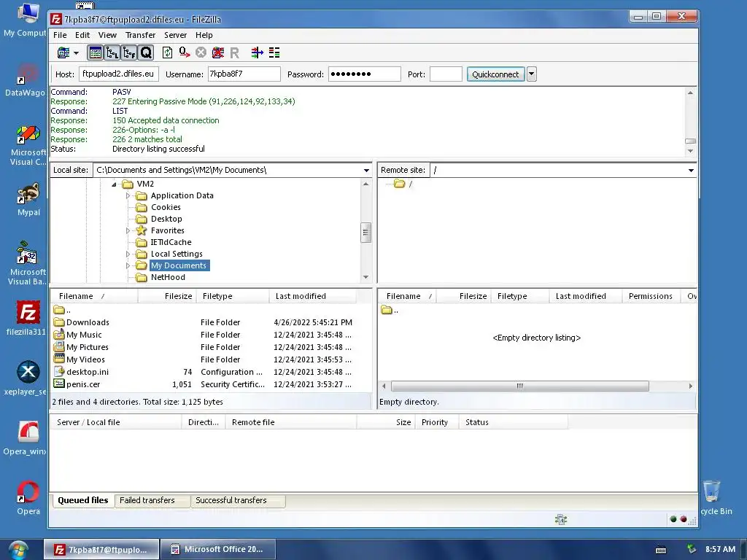747x560 pixels.
Task: Open the Site Manager dropdown arrow
Action: [76, 52]
